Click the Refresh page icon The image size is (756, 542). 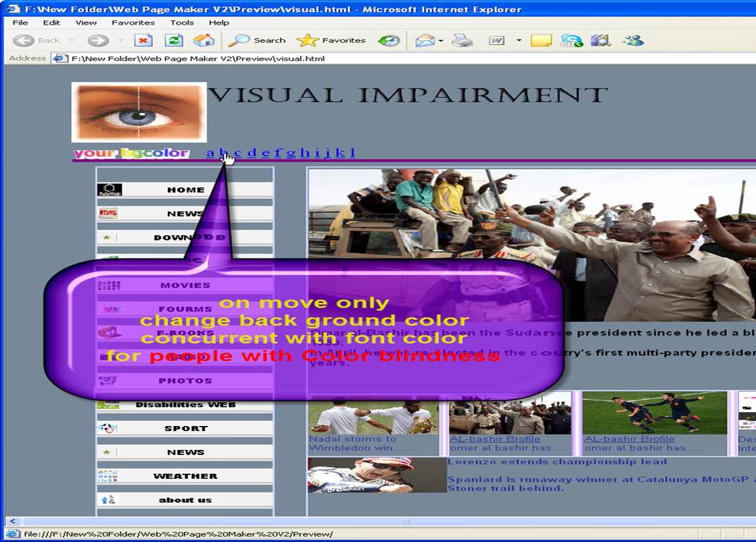174,41
